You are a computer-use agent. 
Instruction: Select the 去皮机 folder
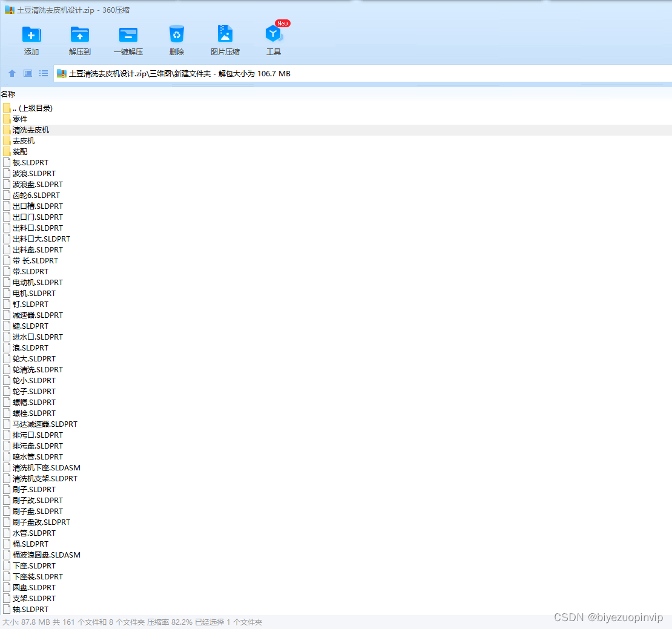coord(24,141)
